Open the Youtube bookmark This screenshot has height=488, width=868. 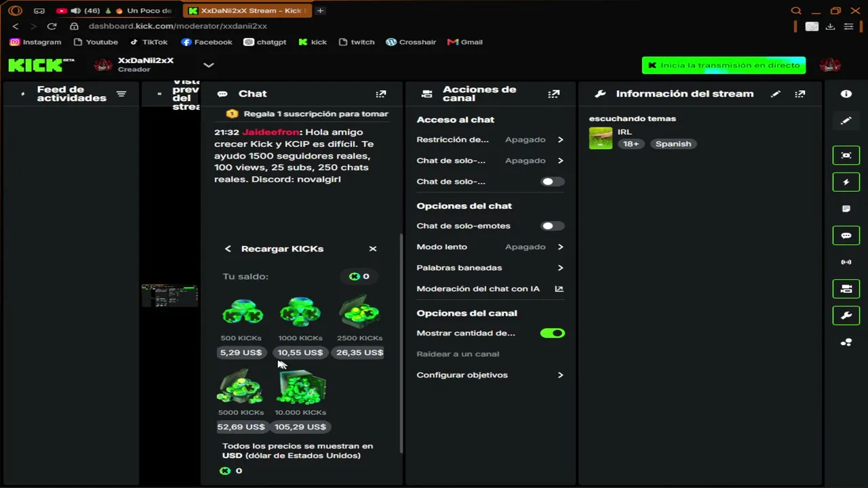(x=96, y=42)
